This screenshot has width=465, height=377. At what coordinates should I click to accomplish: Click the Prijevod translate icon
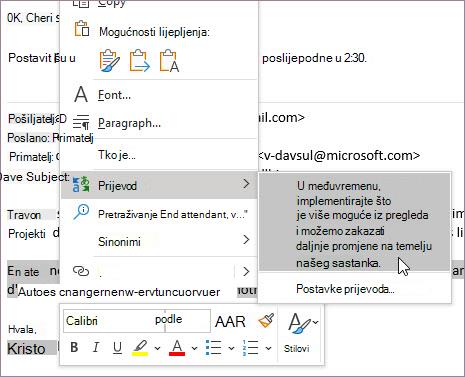click(x=81, y=184)
